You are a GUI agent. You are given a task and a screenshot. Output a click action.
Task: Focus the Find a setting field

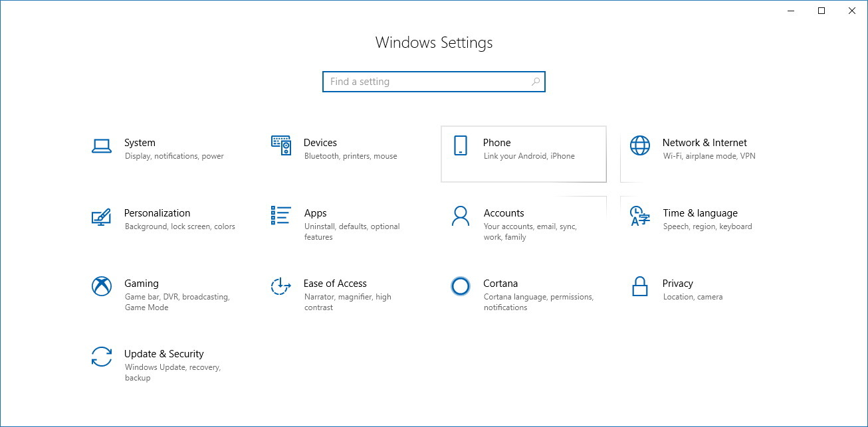click(434, 82)
